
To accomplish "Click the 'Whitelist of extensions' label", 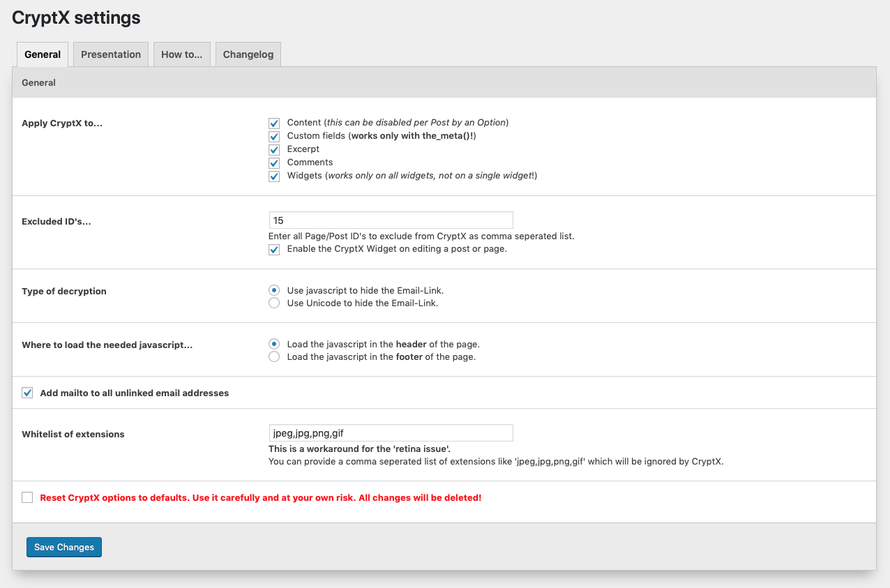I will point(73,434).
